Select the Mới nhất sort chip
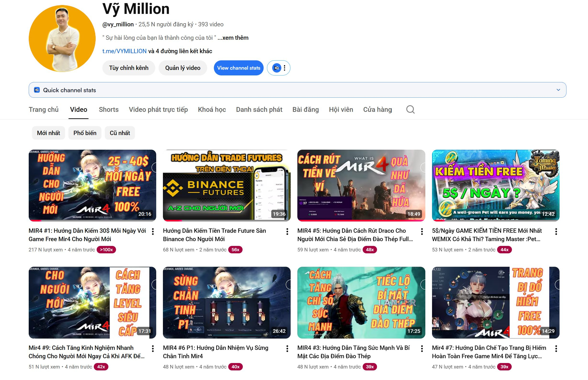 coord(48,133)
